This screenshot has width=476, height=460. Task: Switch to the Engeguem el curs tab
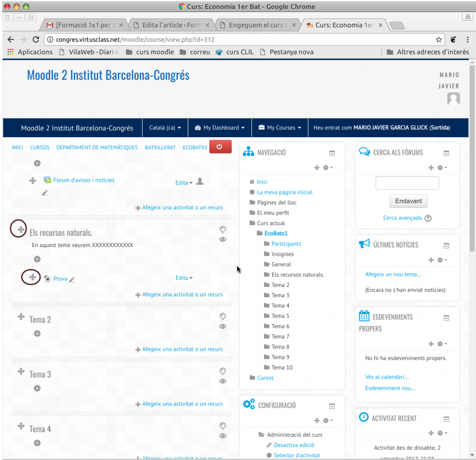[x=258, y=25]
